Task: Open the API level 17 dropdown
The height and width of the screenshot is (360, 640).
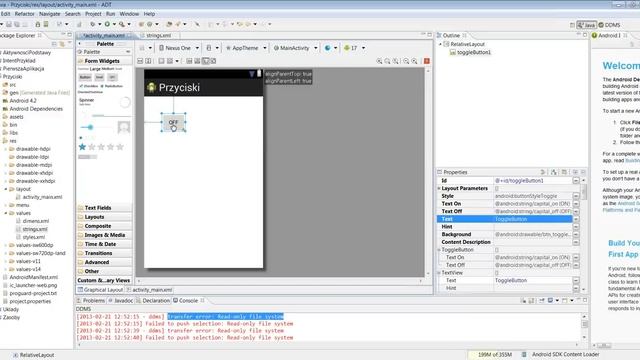Action: pos(354,48)
